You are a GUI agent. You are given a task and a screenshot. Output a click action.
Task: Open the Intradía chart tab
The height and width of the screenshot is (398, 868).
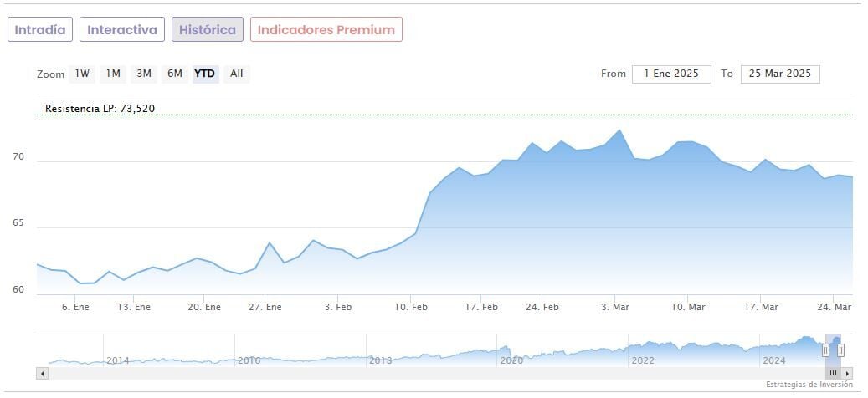pos(40,30)
